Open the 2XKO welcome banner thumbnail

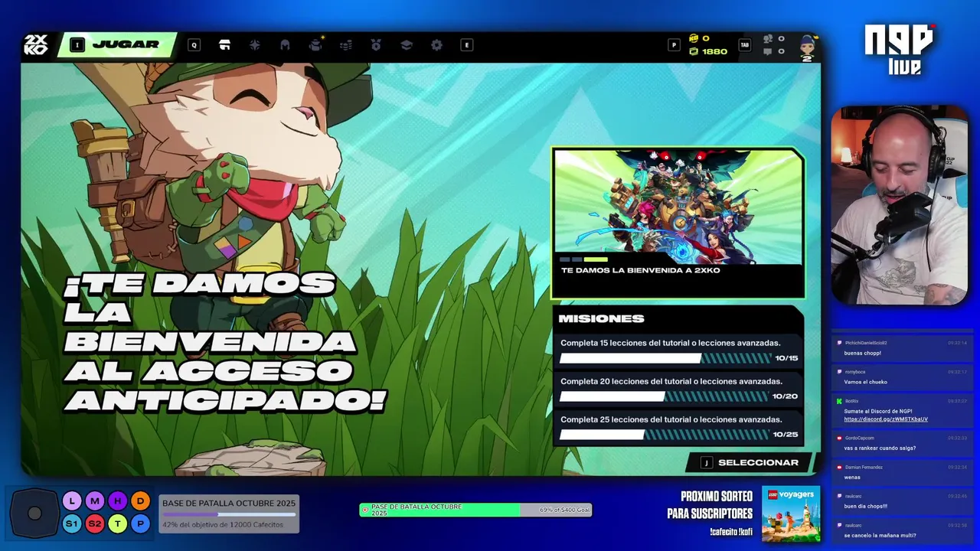pyautogui.click(x=678, y=207)
